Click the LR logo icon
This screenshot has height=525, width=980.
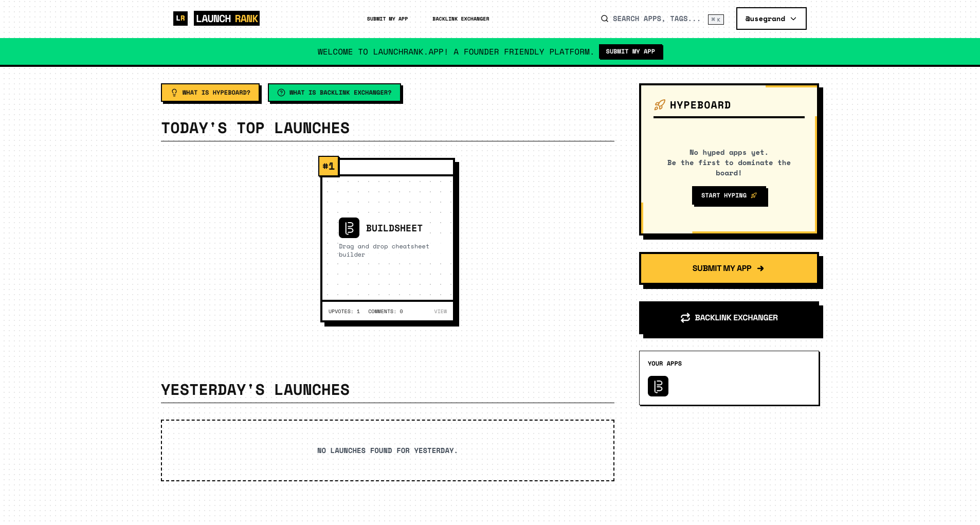(x=180, y=19)
